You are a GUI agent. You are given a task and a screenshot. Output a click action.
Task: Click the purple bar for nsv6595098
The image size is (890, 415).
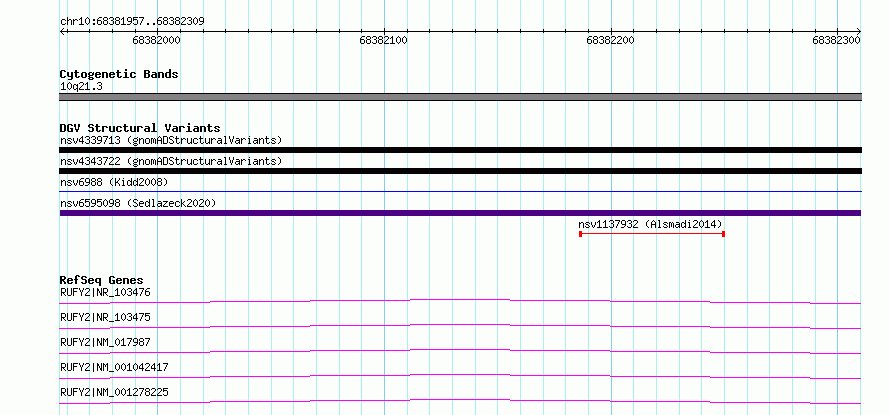coord(460,213)
